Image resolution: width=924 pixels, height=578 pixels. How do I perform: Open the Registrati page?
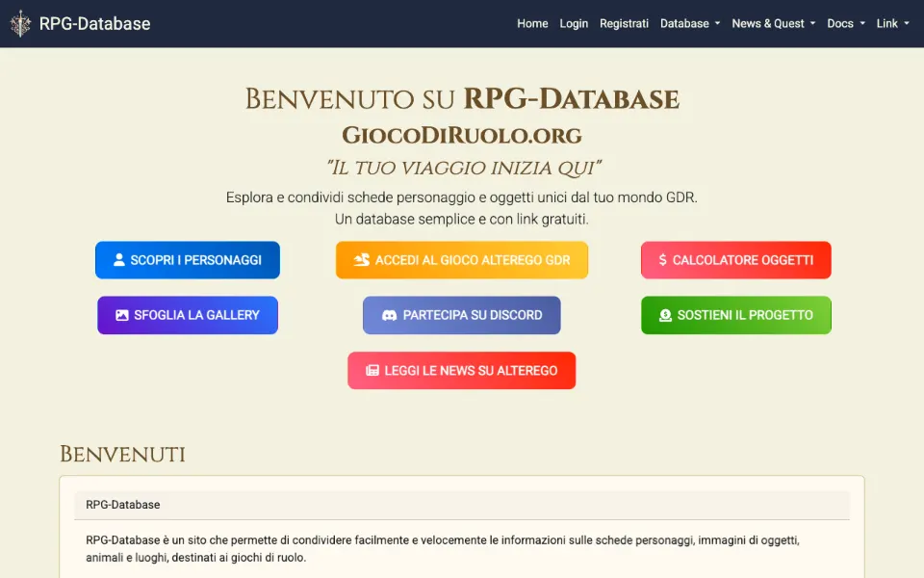tap(624, 23)
